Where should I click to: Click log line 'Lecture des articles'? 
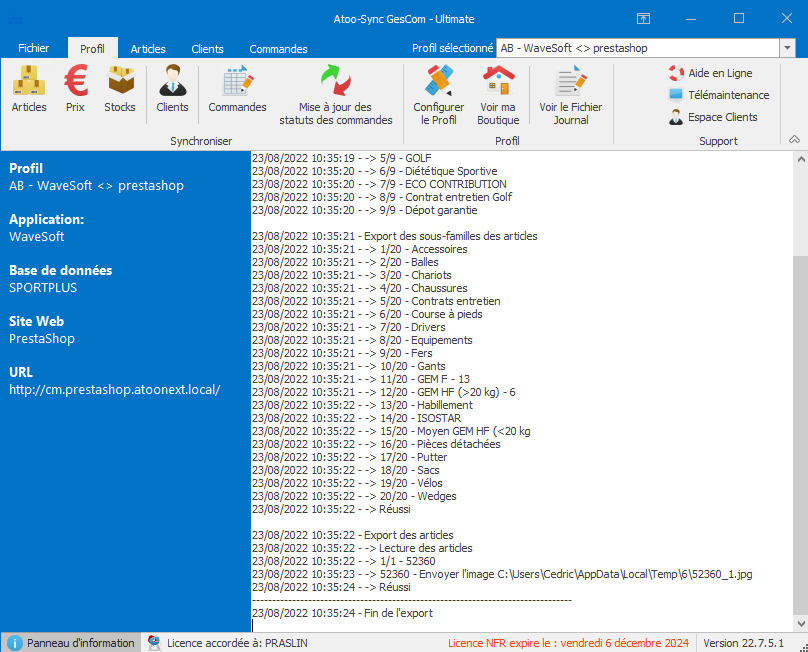[x=362, y=548]
